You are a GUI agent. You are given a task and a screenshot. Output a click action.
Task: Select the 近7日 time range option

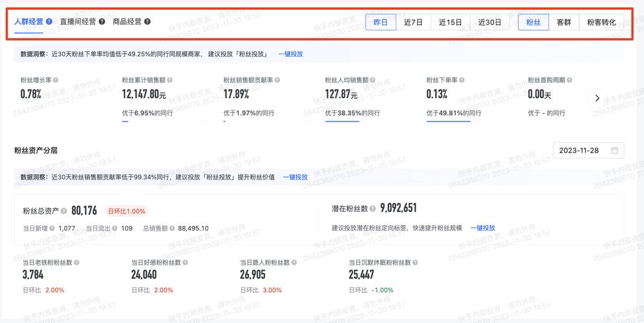pos(413,22)
